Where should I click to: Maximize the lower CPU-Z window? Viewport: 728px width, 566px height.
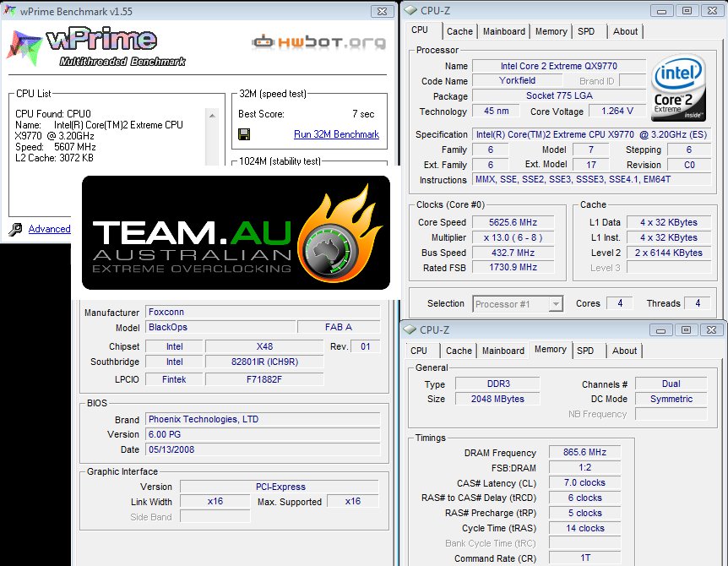pyautogui.click(x=686, y=330)
